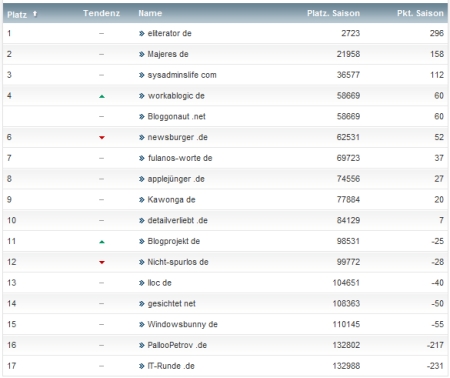Select the season points value -25

[438, 241]
